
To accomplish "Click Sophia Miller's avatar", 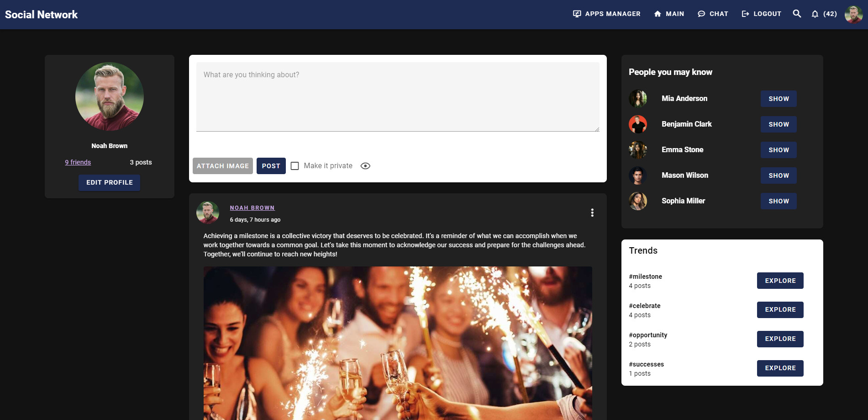I will (x=638, y=201).
